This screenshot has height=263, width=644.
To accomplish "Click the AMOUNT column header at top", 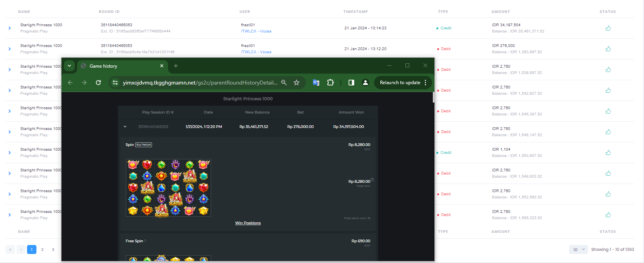I will pyautogui.click(x=501, y=12).
